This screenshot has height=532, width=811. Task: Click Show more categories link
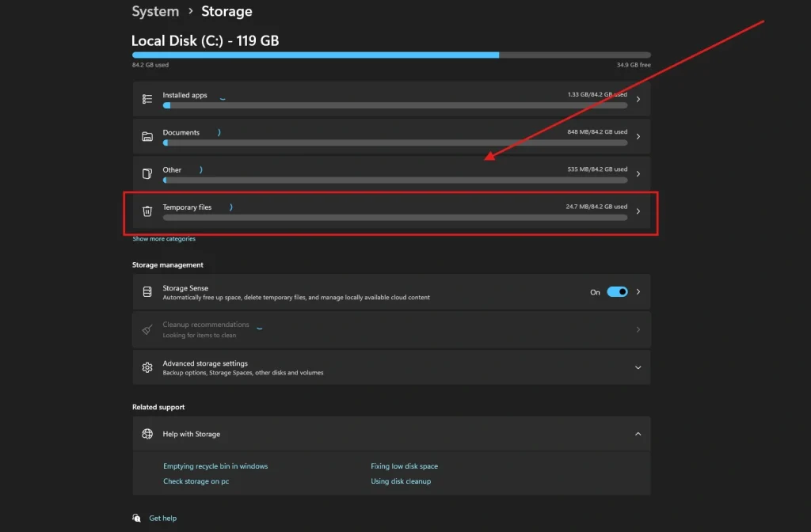click(164, 239)
